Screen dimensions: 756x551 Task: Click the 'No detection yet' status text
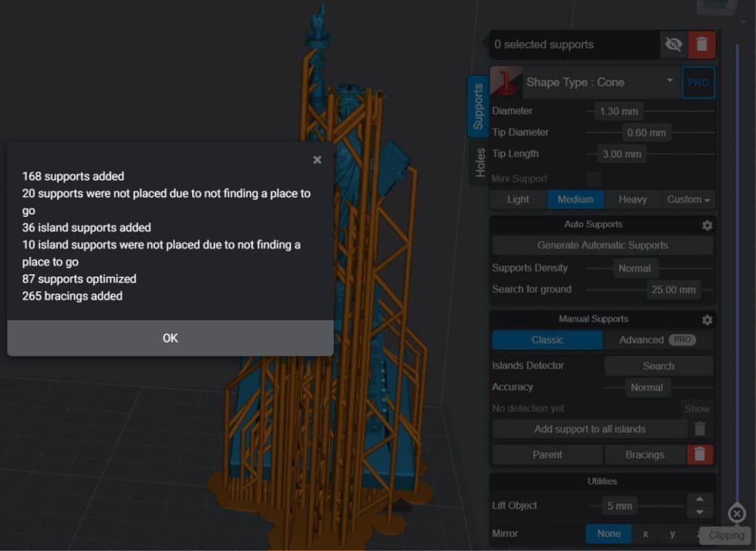click(528, 408)
